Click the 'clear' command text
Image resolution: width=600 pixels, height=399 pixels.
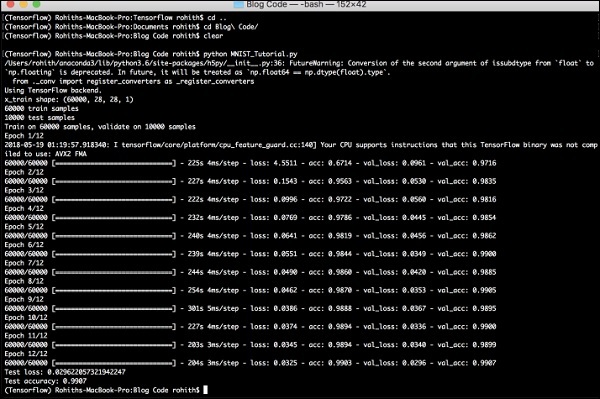click(213, 36)
